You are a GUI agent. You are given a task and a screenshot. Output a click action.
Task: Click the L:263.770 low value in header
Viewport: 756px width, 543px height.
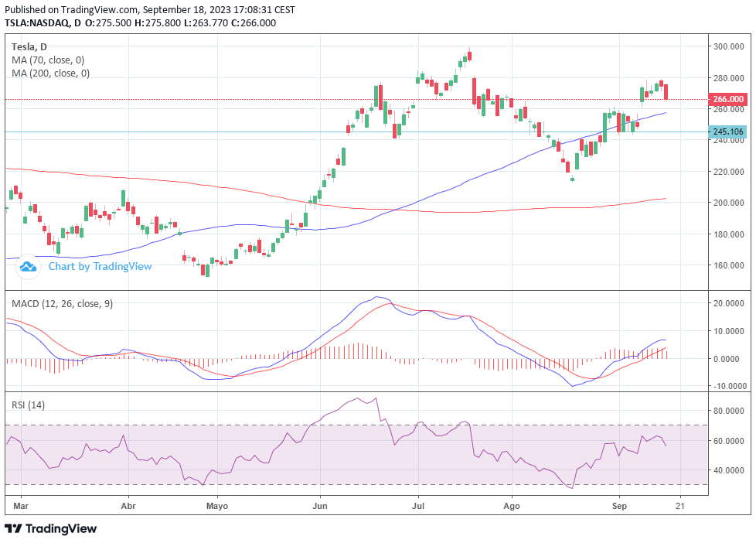[206, 23]
